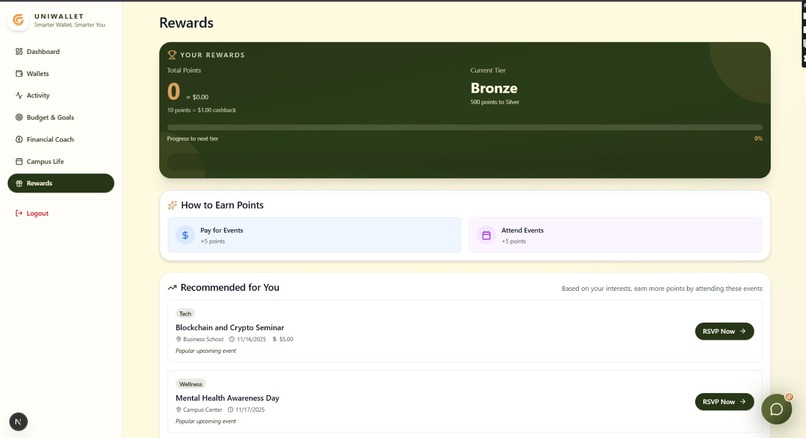
Task: Click the Rewards page heading
Action: point(186,23)
